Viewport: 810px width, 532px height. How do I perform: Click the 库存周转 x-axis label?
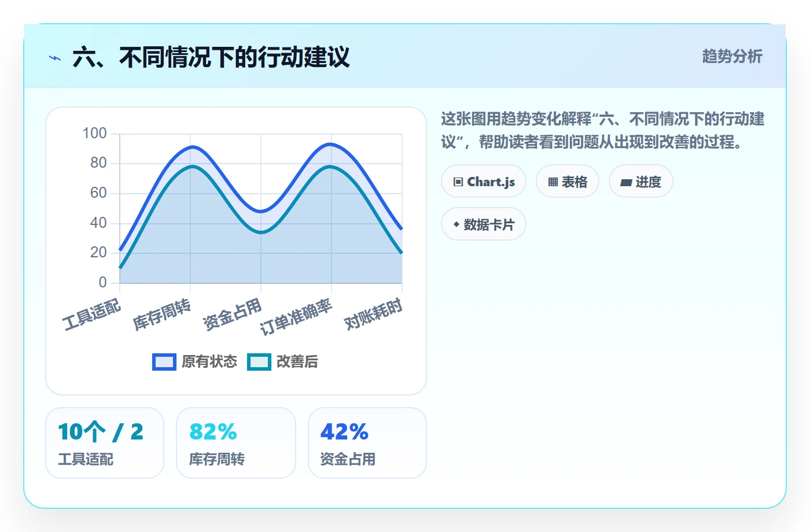click(x=163, y=315)
